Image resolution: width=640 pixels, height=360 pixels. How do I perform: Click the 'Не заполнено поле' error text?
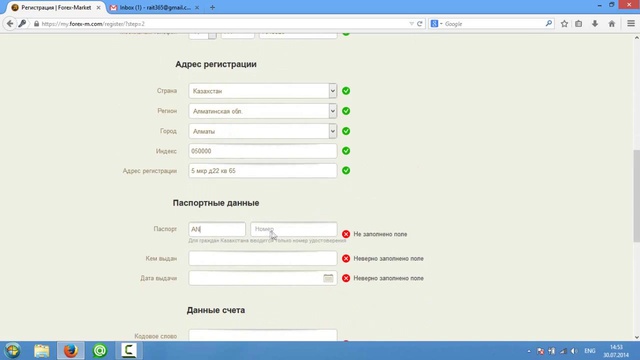click(380, 234)
